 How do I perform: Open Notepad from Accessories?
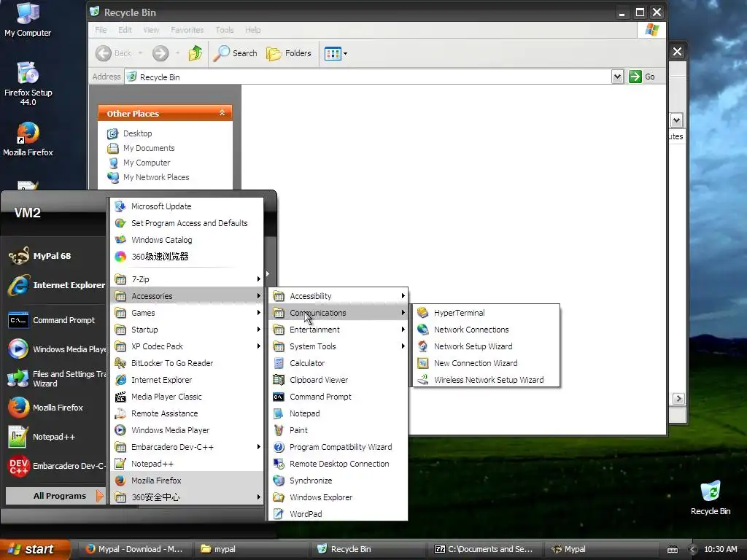338,413
